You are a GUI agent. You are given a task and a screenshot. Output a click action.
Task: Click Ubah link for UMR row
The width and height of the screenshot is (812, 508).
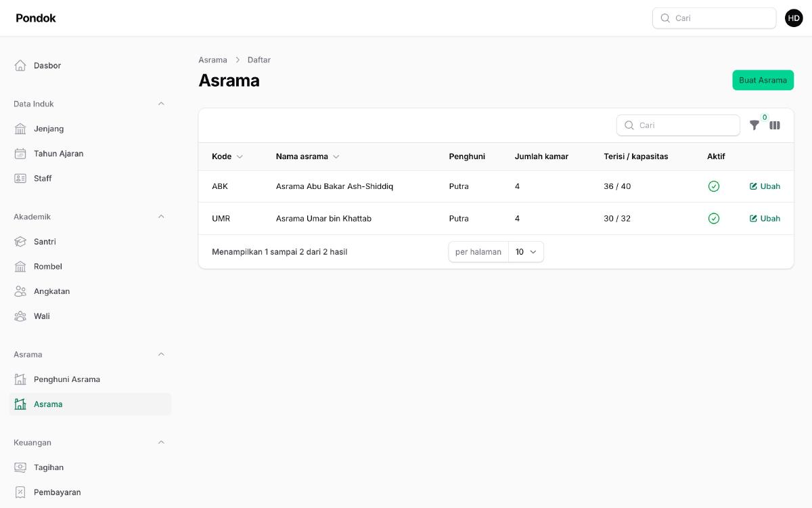coord(765,219)
